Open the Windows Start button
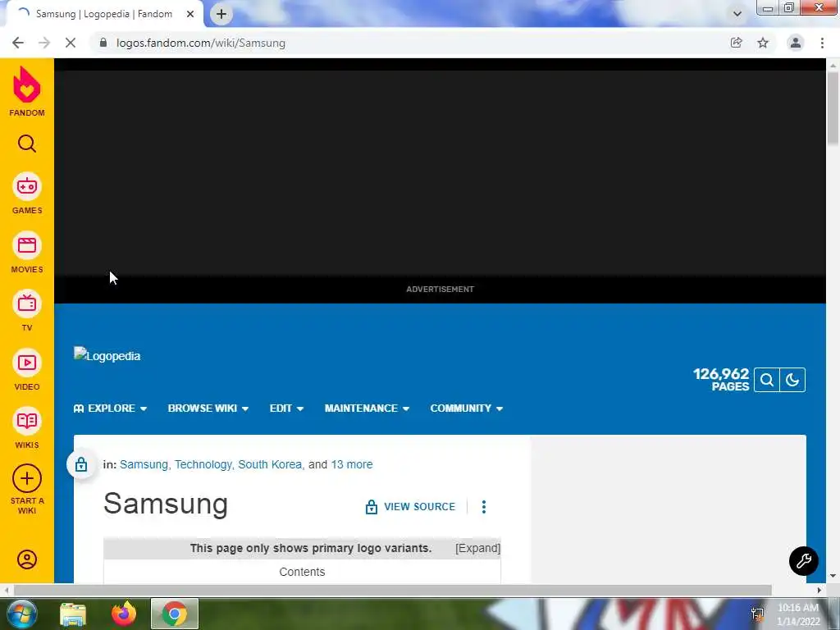Screen dimensions: 840x630 (x=22, y=614)
